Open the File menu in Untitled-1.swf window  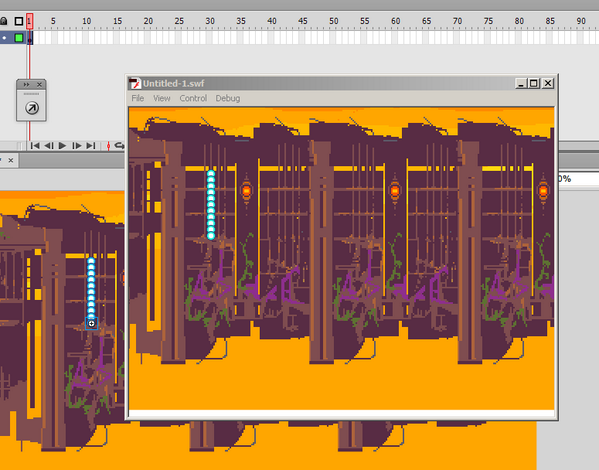[138, 98]
